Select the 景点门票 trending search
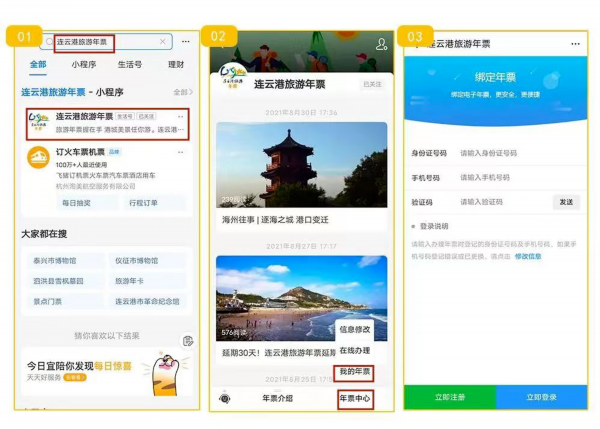 (x=65, y=301)
